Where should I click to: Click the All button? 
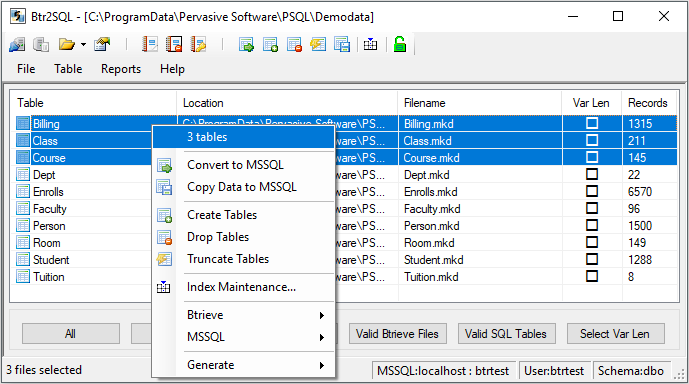pos(71,334)
